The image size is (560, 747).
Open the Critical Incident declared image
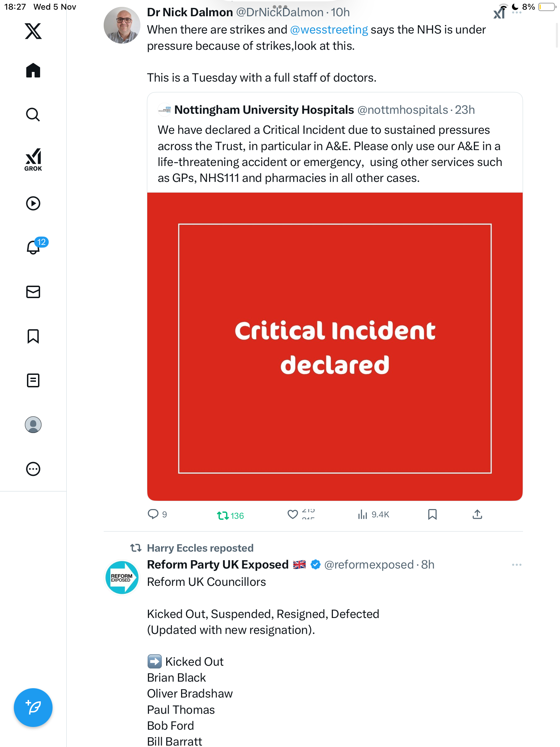click(335, 347)
